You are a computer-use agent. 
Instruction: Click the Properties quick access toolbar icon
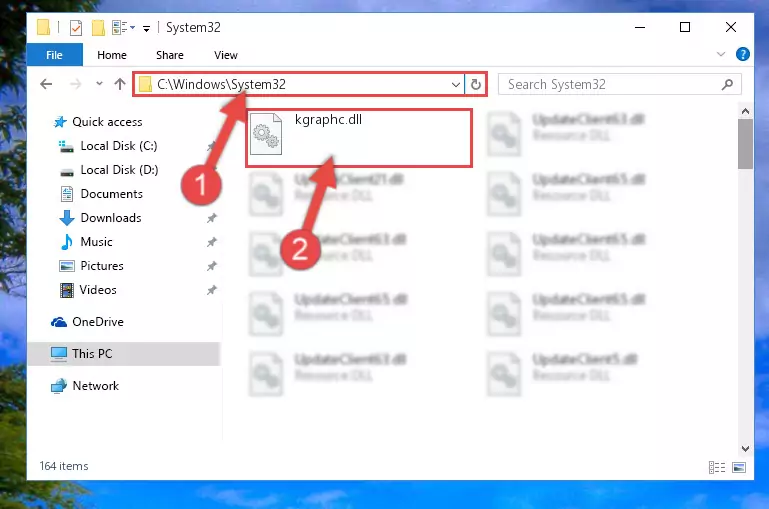click(76, 27)
